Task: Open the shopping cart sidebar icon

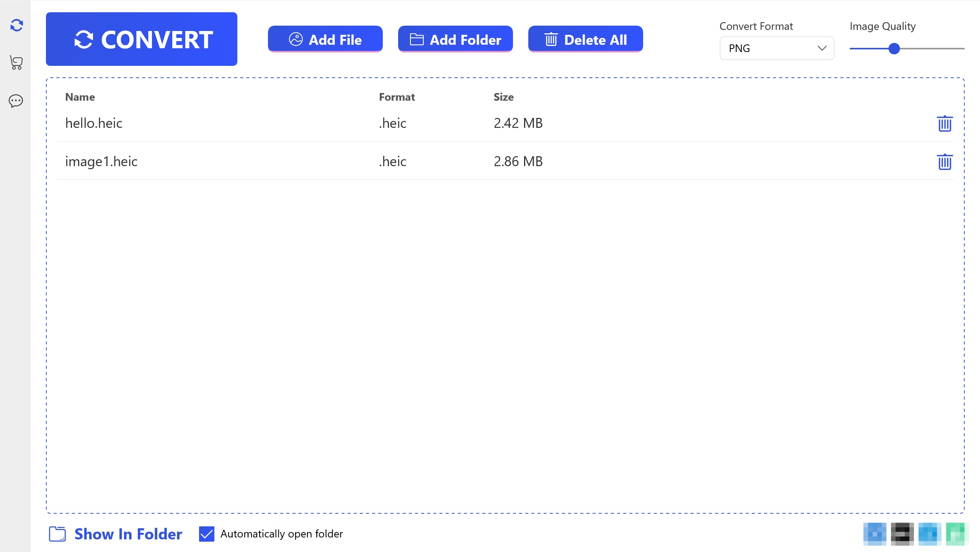Action: [16, 62]
